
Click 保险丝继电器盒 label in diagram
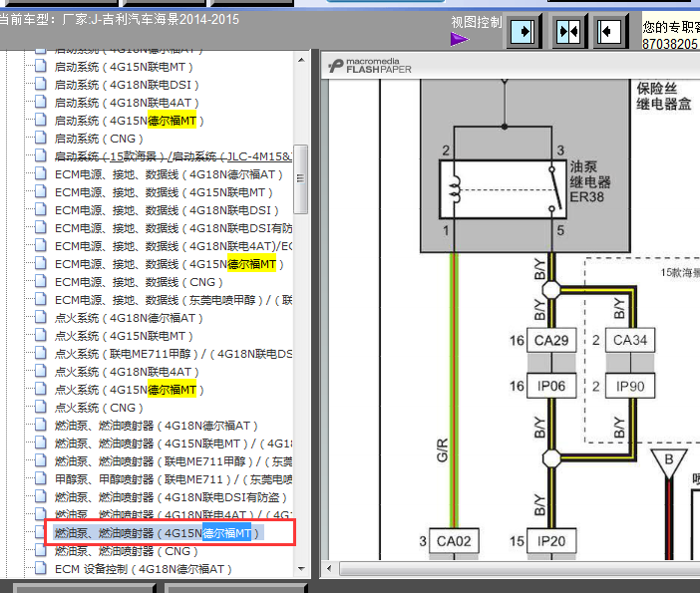[x=664, y=97]
